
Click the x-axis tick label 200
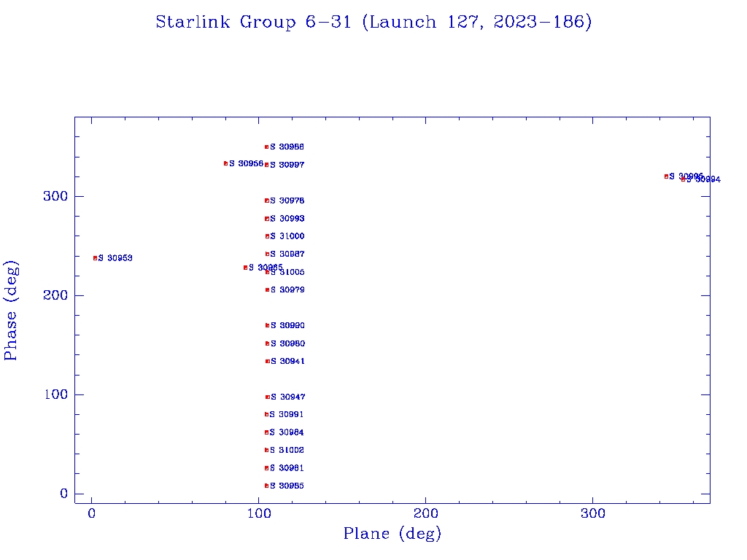pos(425,513)
